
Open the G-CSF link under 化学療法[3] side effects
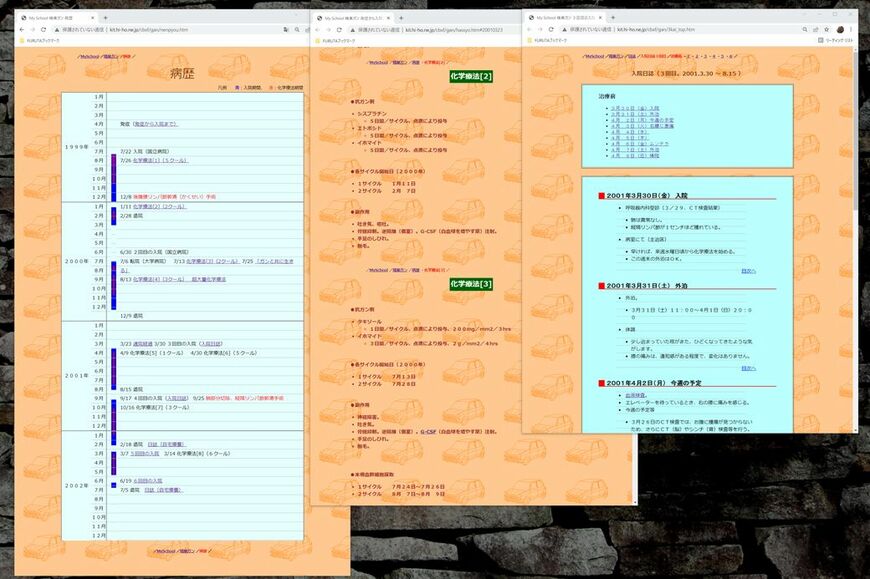(x=428, y=431)
